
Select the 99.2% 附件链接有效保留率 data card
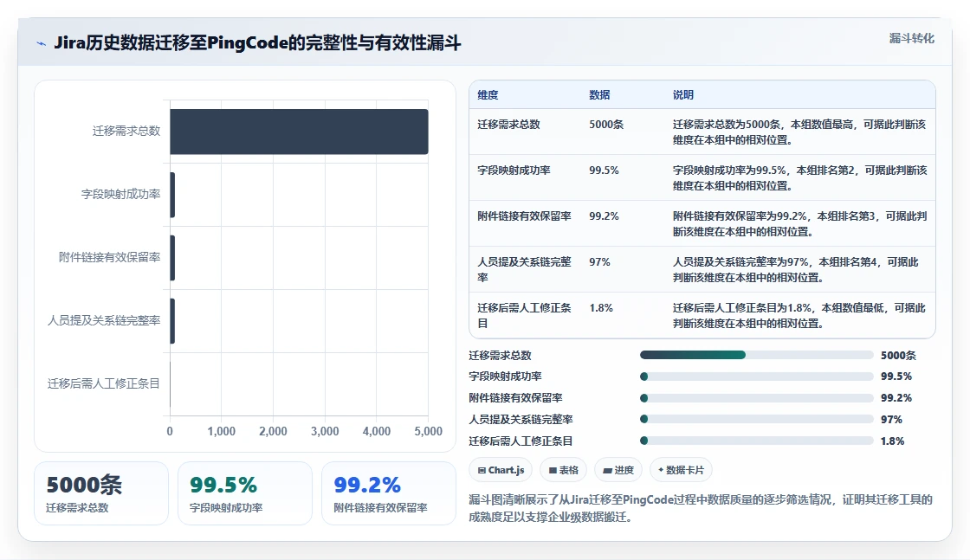tap(389, 493)
